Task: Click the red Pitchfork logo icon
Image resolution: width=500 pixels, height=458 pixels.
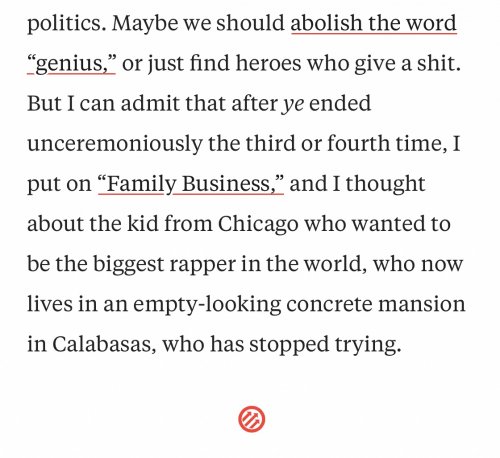Action: click(252, 419)
